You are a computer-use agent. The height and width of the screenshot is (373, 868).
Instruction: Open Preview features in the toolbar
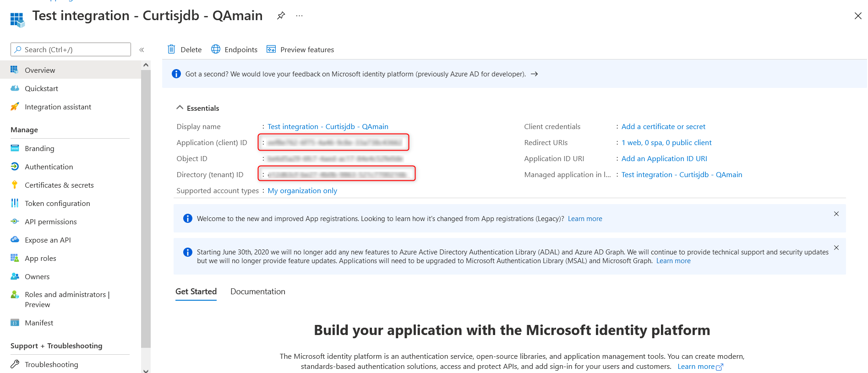coord(300,49)
